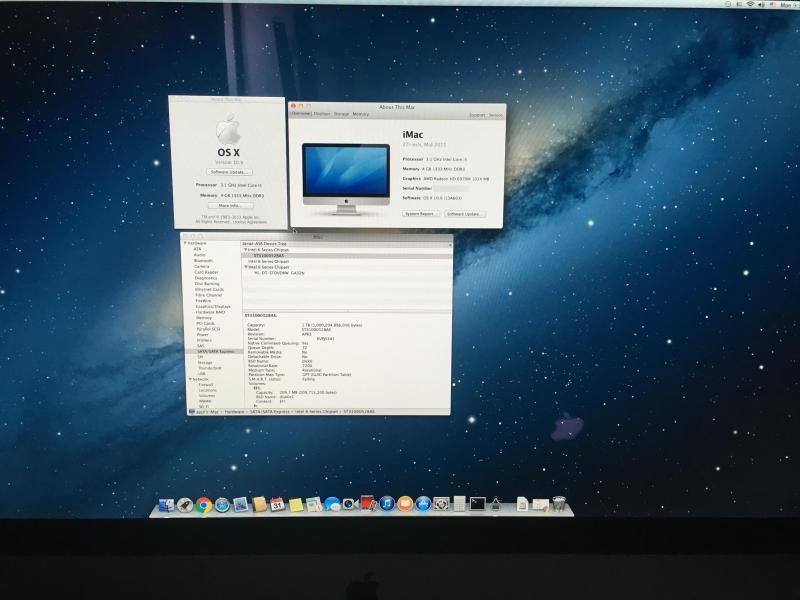Open iTunes from the dock

click(386, 504)
